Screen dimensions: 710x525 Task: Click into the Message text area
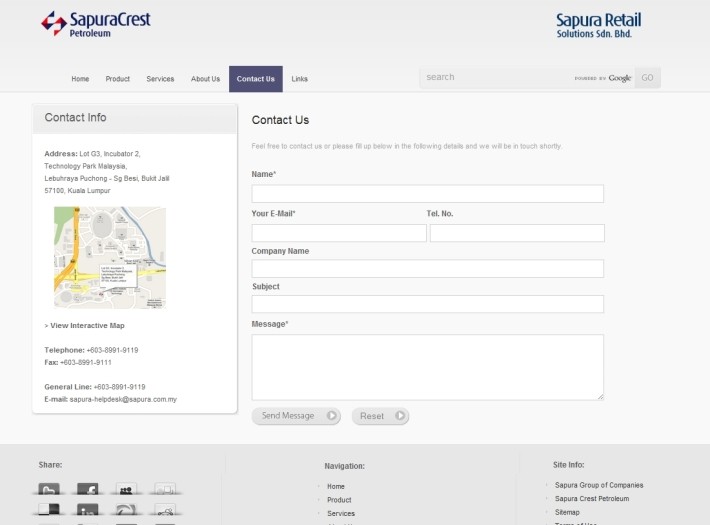pyautogui.click(x=427, y=367)
